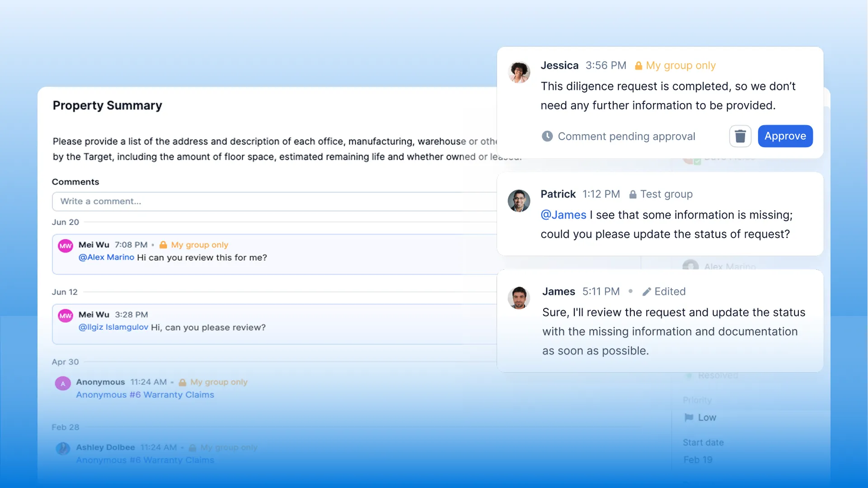Click Jessica's profile photo
The width and height of the screenshot is (868, 488).
pos(519,72)
